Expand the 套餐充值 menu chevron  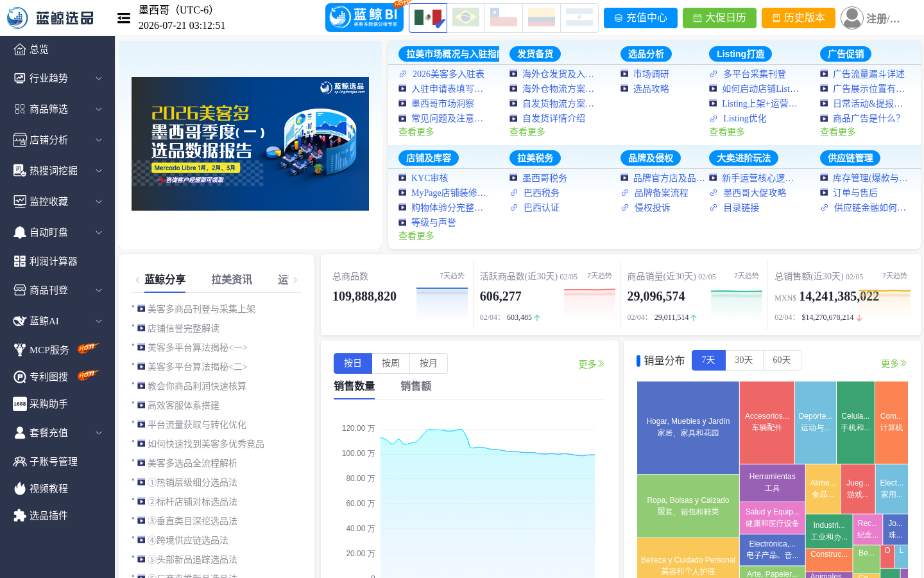[x=99, y=433]
